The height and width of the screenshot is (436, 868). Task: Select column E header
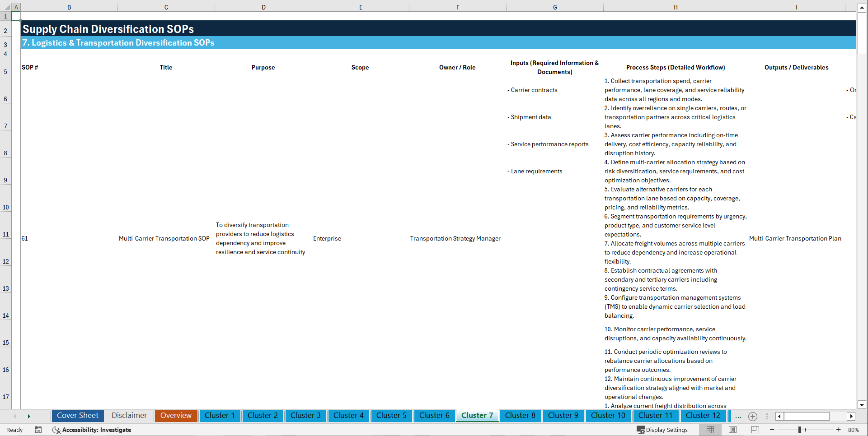click(x=361, y=7)
